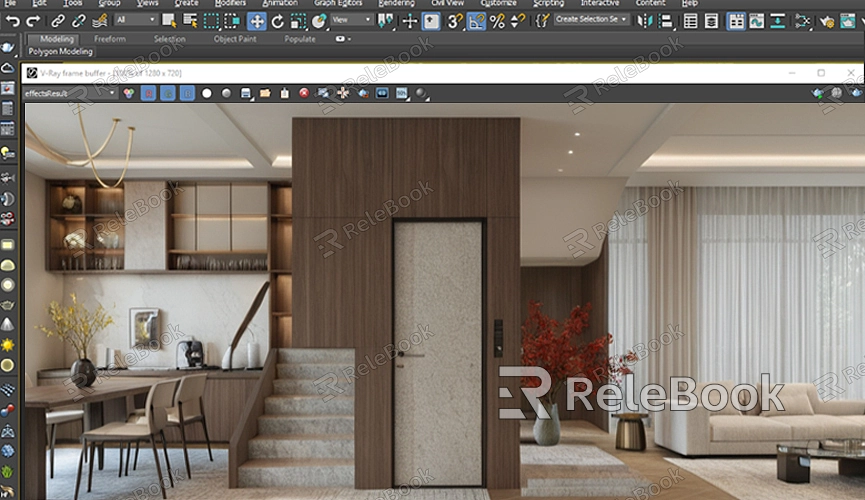Click the Polygon Modeling panel button
The image size is (865, 500).
pos(61,51)
